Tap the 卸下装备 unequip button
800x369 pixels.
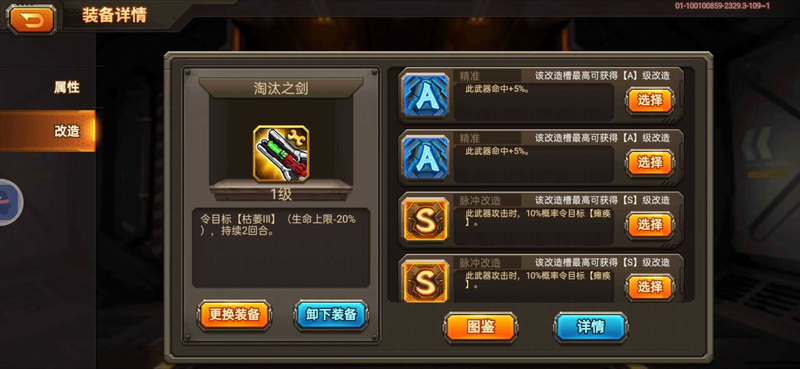pos(331,315)
